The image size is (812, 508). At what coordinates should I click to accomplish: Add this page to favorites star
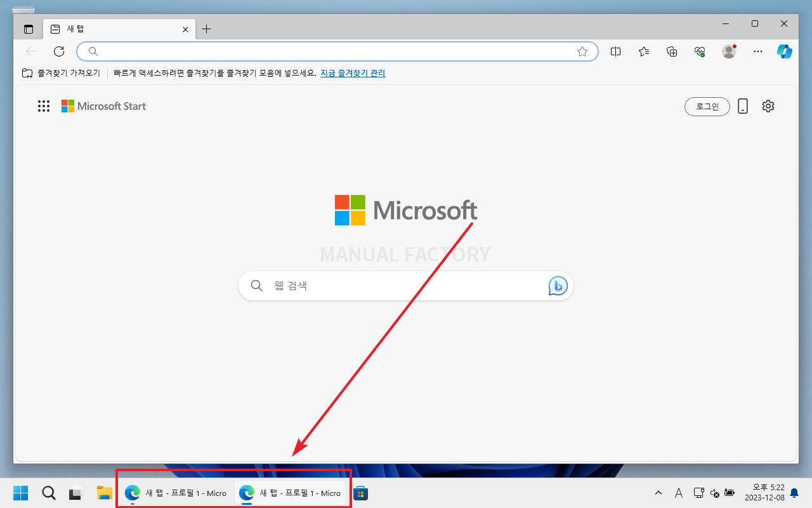[x=582, y=51]
